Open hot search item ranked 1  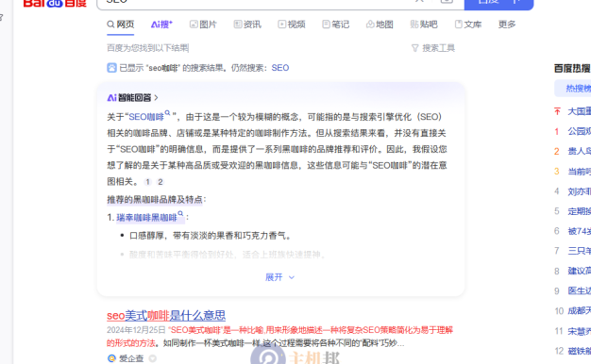click(x=579, y=131)
